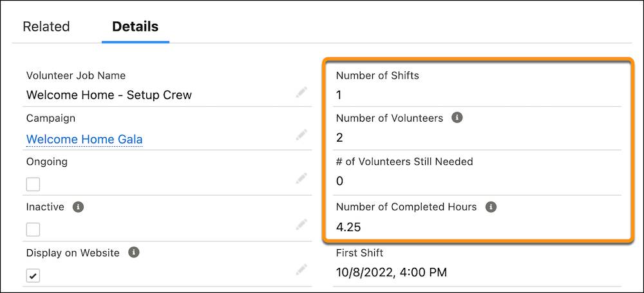Click the Volunteers Still Needed value
Image resolution: width=644 pixels, height=293 pixels.
339,182
